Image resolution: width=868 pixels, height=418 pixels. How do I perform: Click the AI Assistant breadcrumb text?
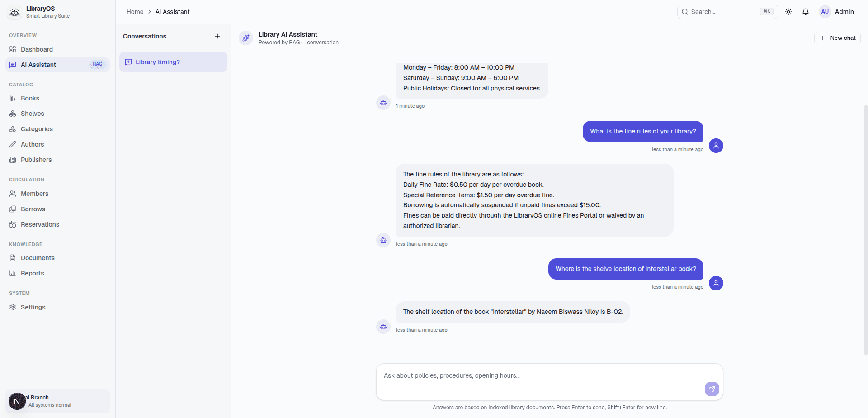[x=173, y=12]
